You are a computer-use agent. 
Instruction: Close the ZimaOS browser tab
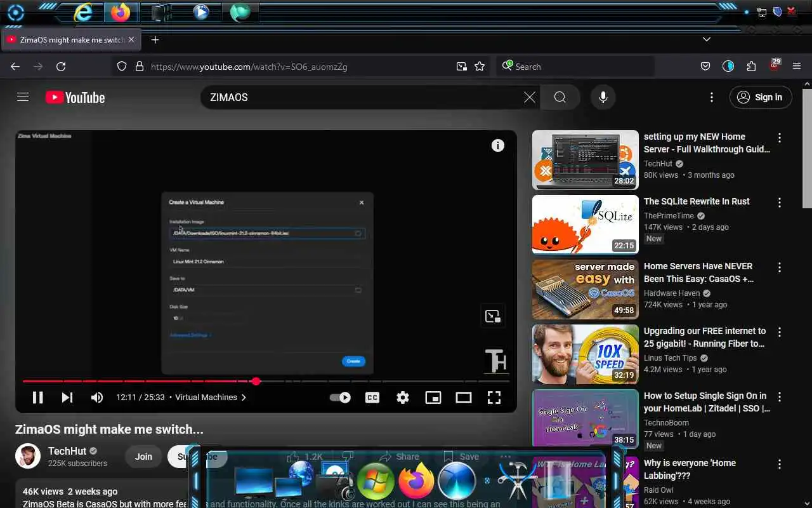[131, 39]
